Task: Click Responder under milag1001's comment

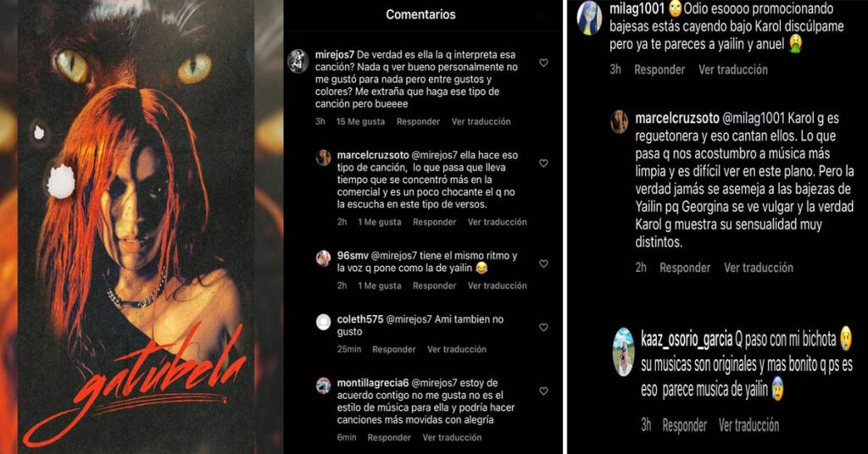Action: point(659,69)
